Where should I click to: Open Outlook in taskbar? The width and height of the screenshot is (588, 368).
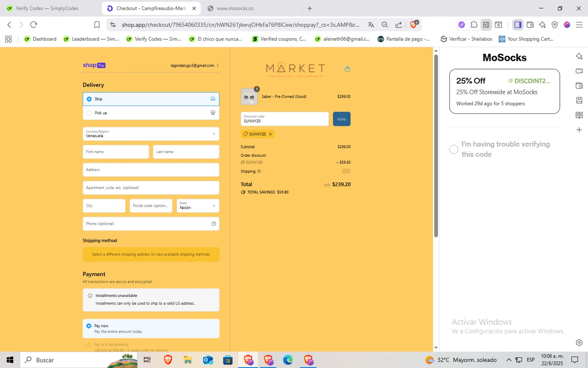(x=208, y=360)
